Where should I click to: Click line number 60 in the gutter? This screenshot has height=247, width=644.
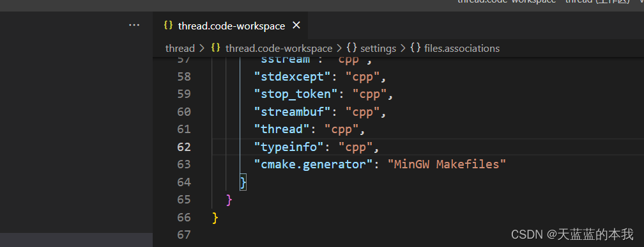point(184,112)
